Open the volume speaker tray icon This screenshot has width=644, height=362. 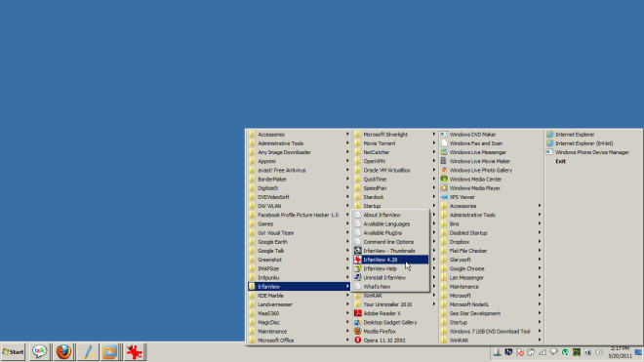[599, 352]
